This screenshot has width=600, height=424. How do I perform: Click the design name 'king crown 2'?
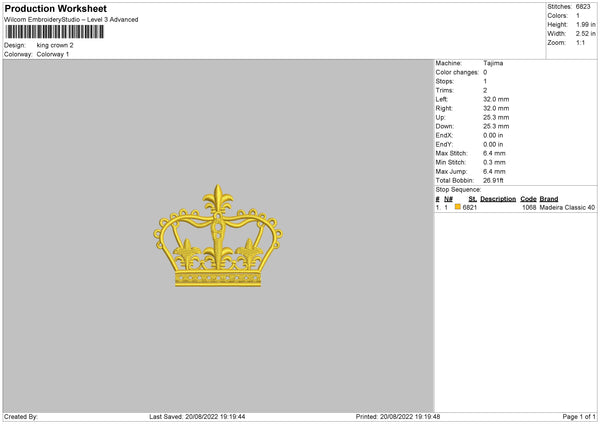click(55, 45)
